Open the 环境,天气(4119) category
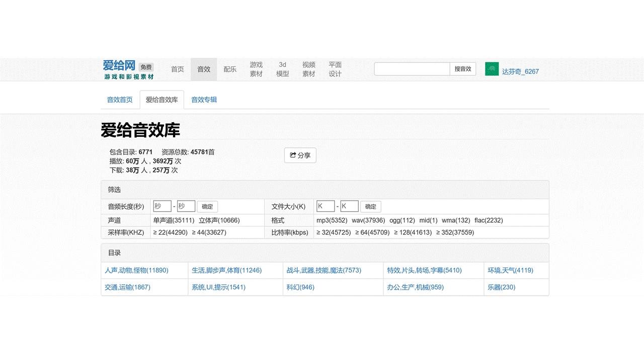Screen dimensions: 644x362 coord(510,270)
